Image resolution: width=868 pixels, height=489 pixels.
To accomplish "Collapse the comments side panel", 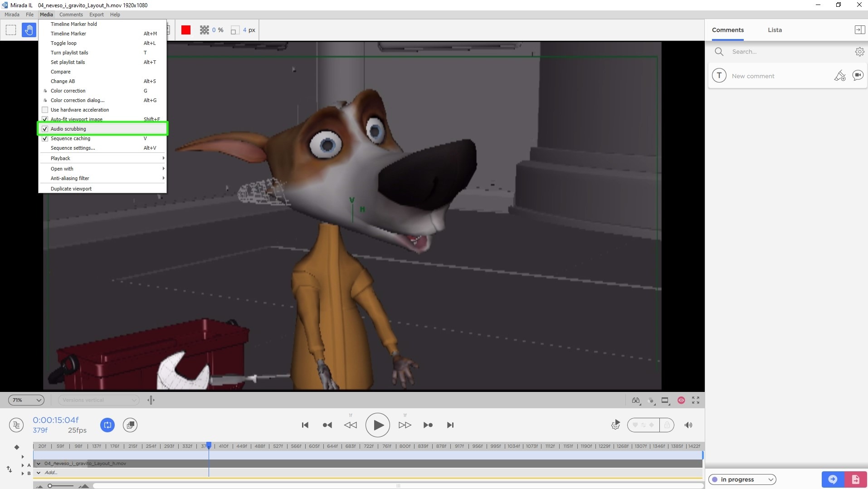I will (x=859, y=30).
